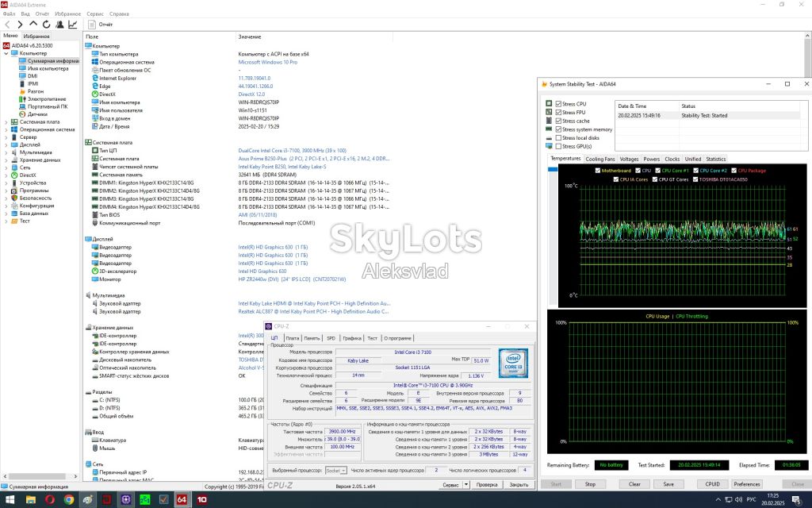Expand the Хранение данных tree node
Viewport: 812px width, 508px height.
click(x=6, y=160)
